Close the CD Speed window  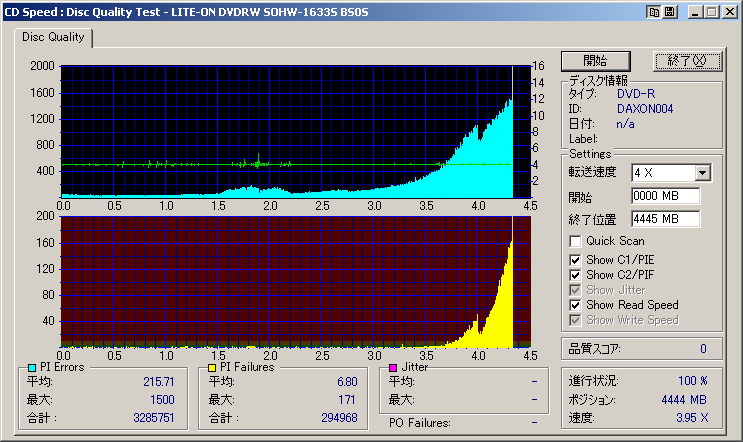tap(730, 12)
